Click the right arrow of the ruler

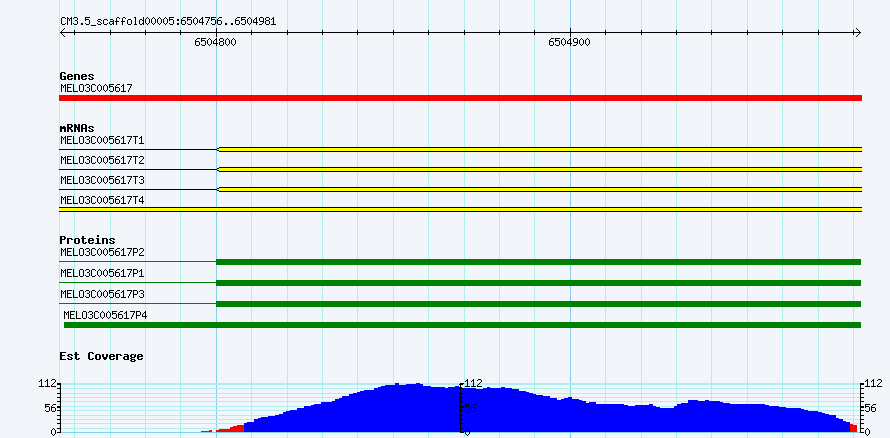(x=858, y=32)
